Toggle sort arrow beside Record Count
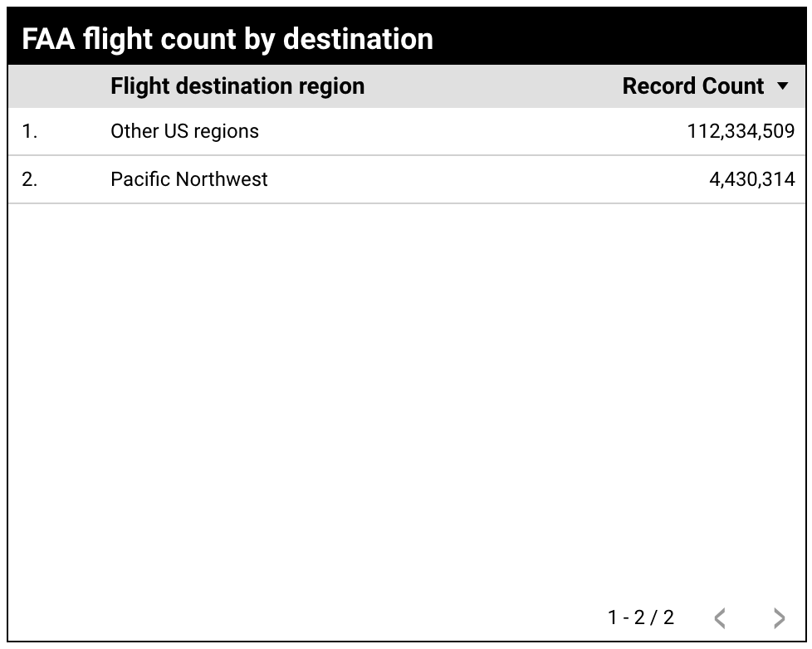The width and height of the screenshot is (812, 649). click(x=782, y=86)
